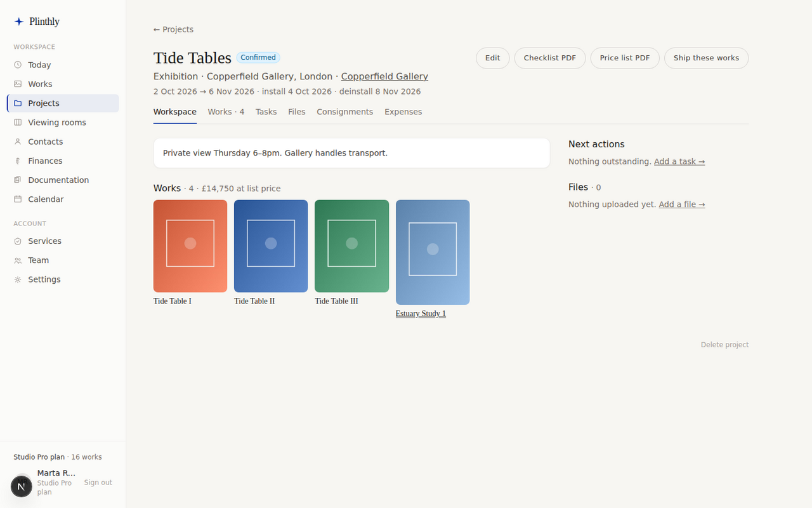Click the Edit button
812x508 pixels.
[x=492, y=58]
